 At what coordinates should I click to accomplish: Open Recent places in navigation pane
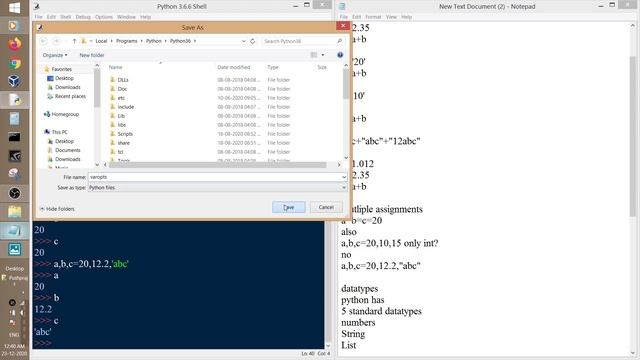coord(70,96)
